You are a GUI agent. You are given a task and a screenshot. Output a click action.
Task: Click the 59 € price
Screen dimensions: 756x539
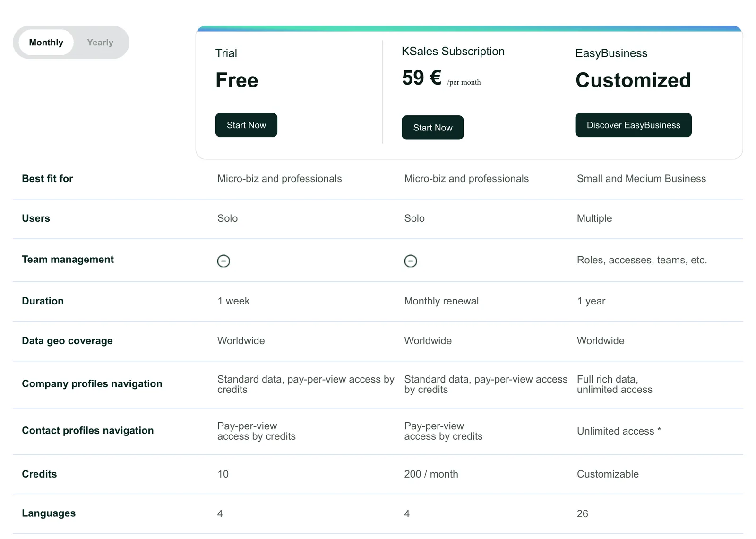coord(421,78)
